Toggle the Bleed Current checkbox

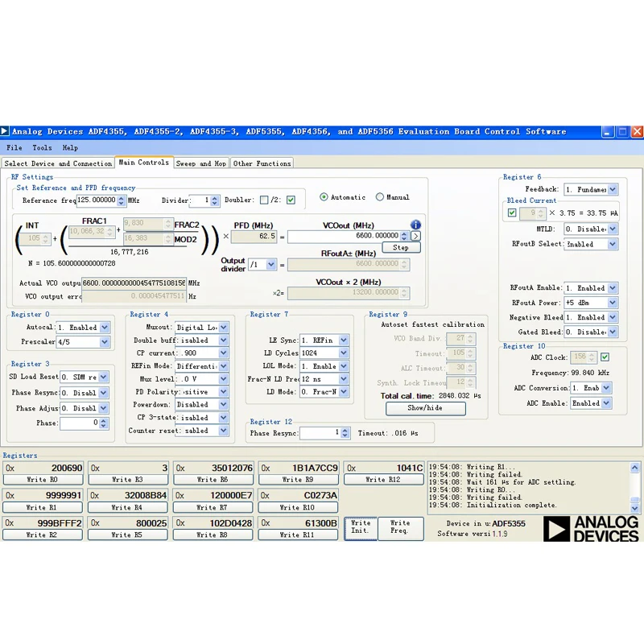coord(512,213)
